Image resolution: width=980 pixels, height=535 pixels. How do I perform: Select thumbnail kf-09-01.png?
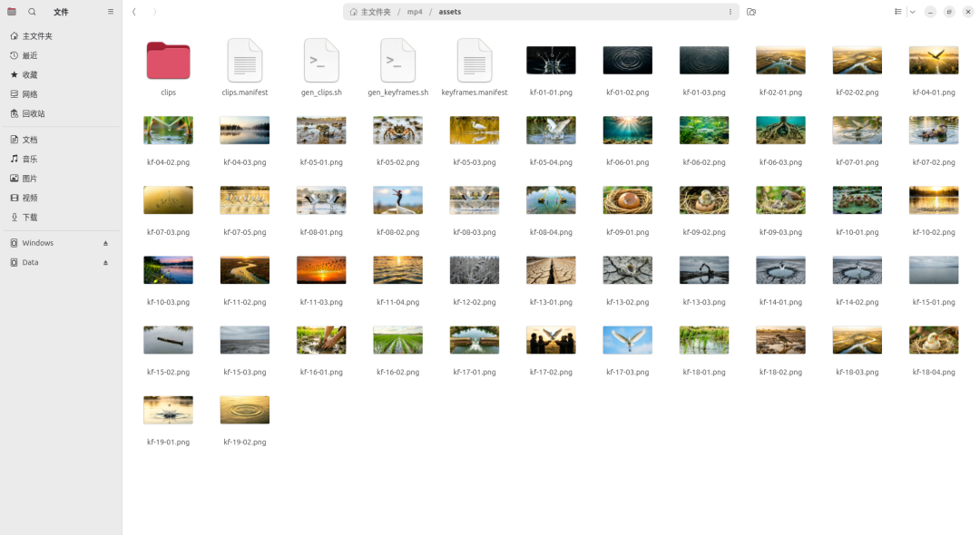[x=628, y=200]
